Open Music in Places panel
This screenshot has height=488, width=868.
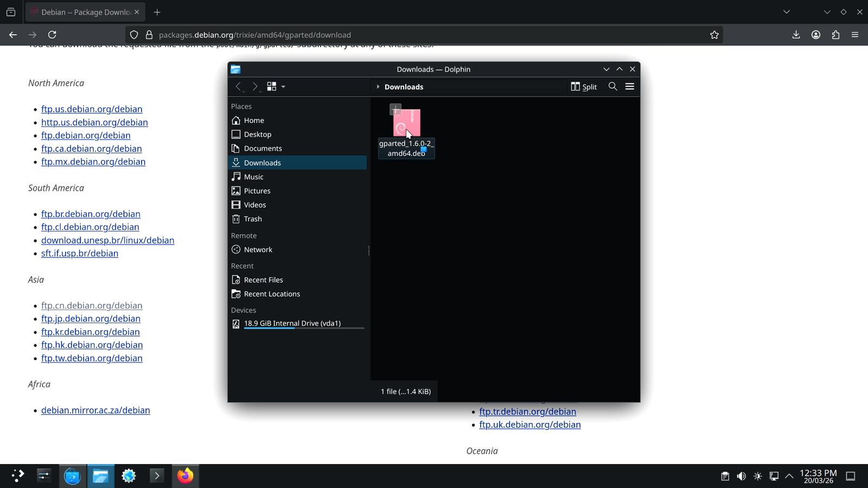pyautogui.click(x=297, y=177)
